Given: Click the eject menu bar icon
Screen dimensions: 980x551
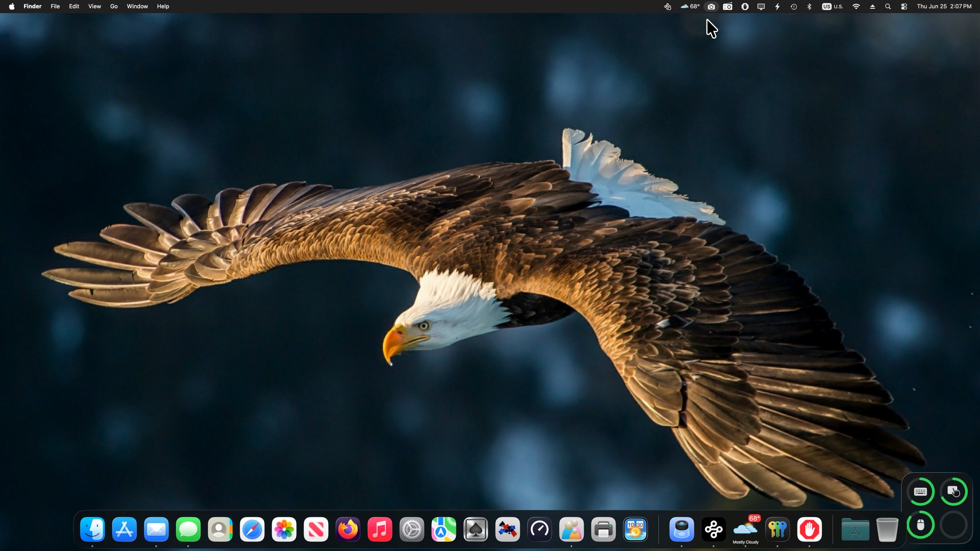Looking at the screenshot, I should [872, 7].
